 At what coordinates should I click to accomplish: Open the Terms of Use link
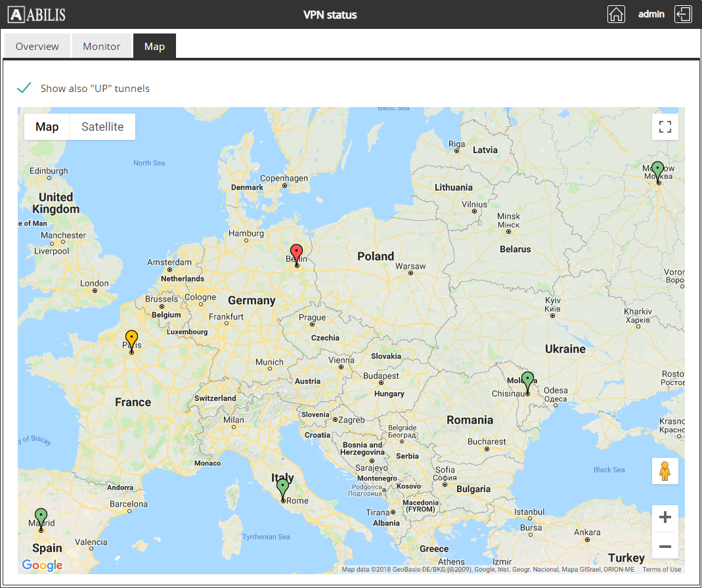point(661,569)
